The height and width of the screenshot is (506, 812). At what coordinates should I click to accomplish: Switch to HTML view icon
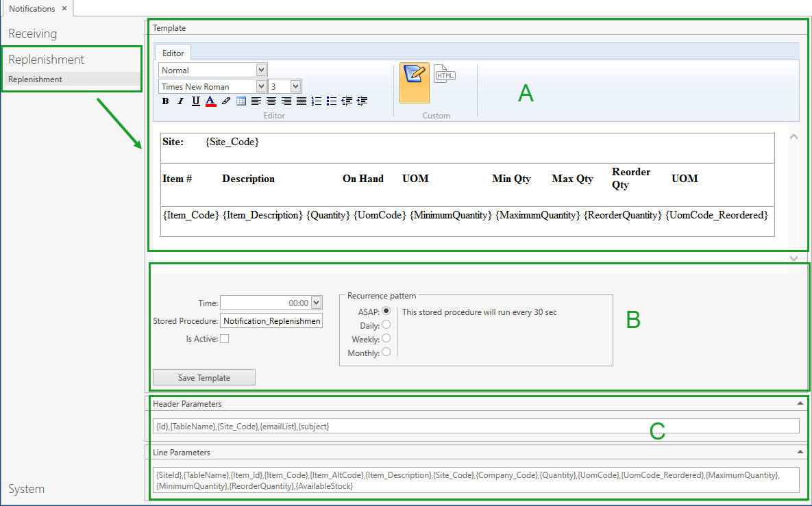[445, 74]
